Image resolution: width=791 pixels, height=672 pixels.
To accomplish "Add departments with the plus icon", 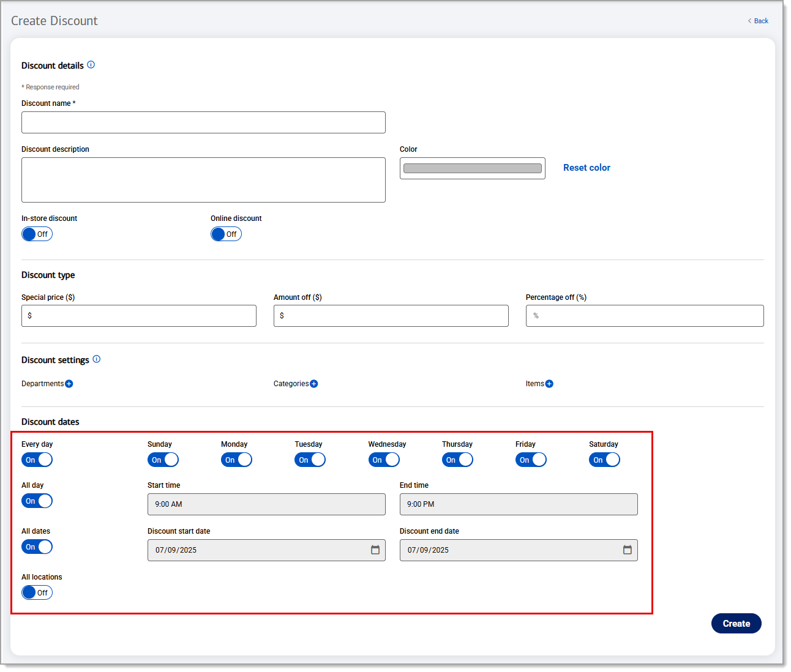I will (69, 384).
